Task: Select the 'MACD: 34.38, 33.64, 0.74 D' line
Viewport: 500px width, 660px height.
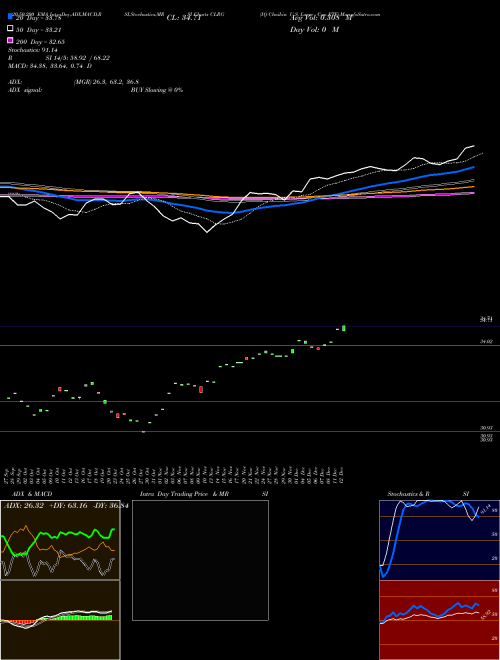Action: [50, 66]
